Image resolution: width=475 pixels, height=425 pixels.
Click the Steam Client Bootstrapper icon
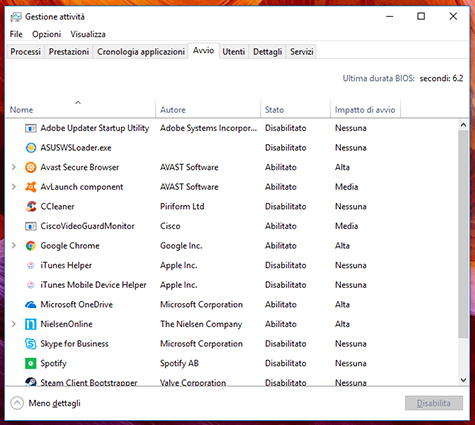(x=31, y=382)
